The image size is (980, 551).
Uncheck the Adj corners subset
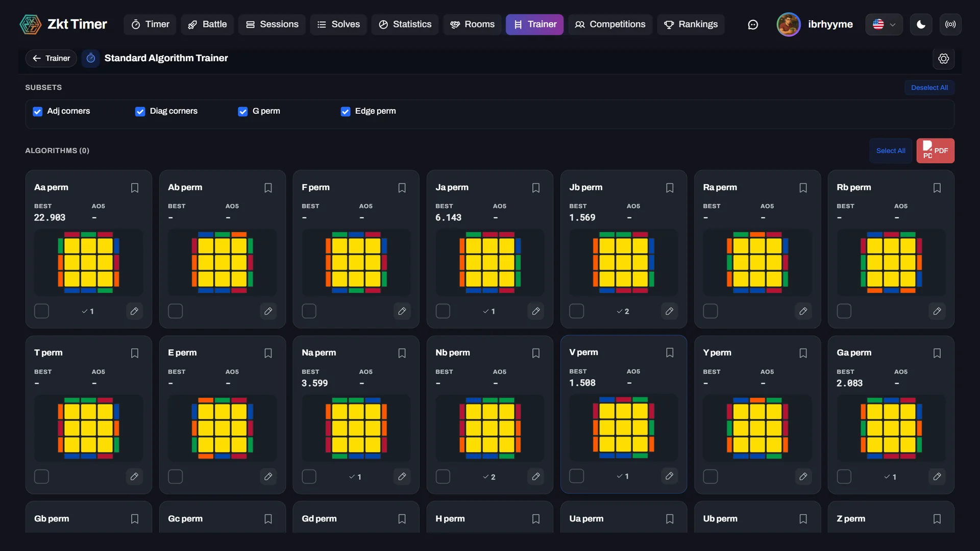coord(38,112)
